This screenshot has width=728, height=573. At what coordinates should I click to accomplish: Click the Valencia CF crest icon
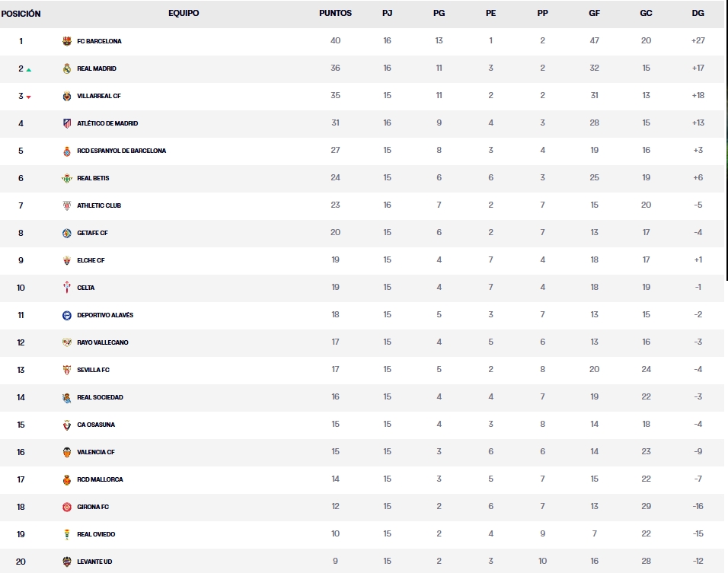[x=67, y=452]
